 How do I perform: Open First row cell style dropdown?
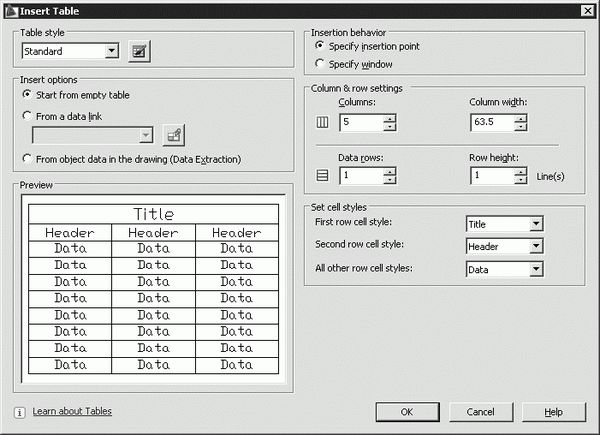point(536,224)
